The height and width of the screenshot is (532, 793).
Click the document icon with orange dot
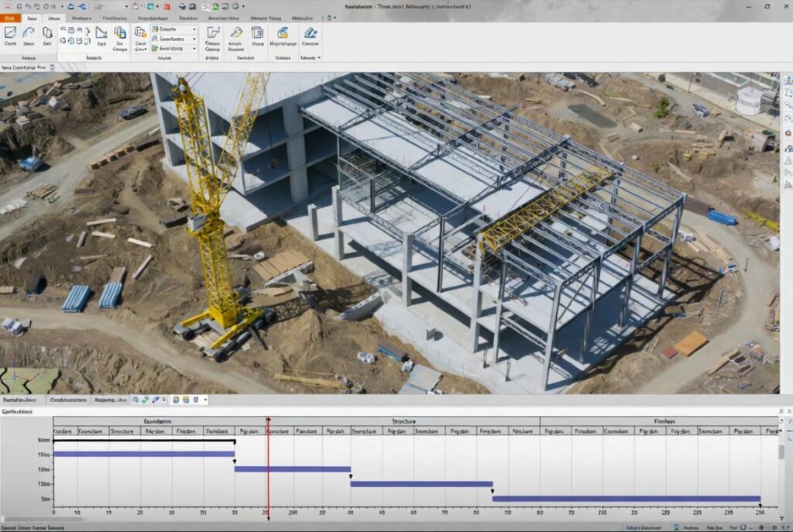coord(140,33)
